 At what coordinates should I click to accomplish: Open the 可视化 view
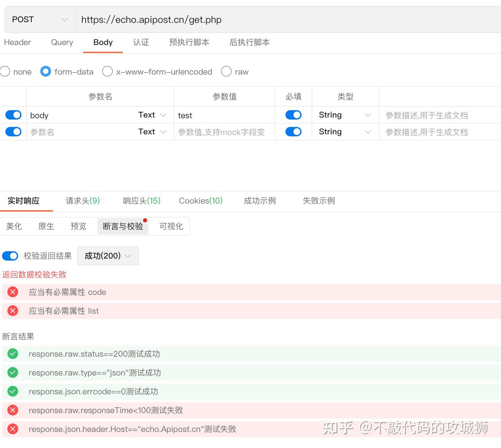tap(171, 226)
